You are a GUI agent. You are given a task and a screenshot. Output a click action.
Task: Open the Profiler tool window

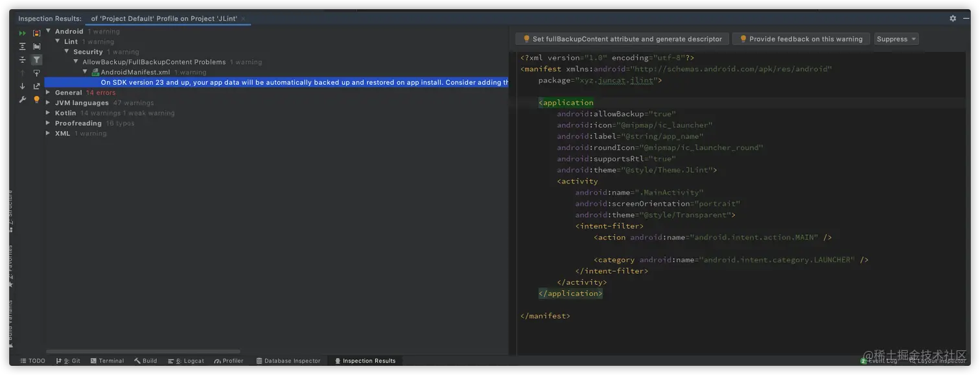[x=229, y=361]
